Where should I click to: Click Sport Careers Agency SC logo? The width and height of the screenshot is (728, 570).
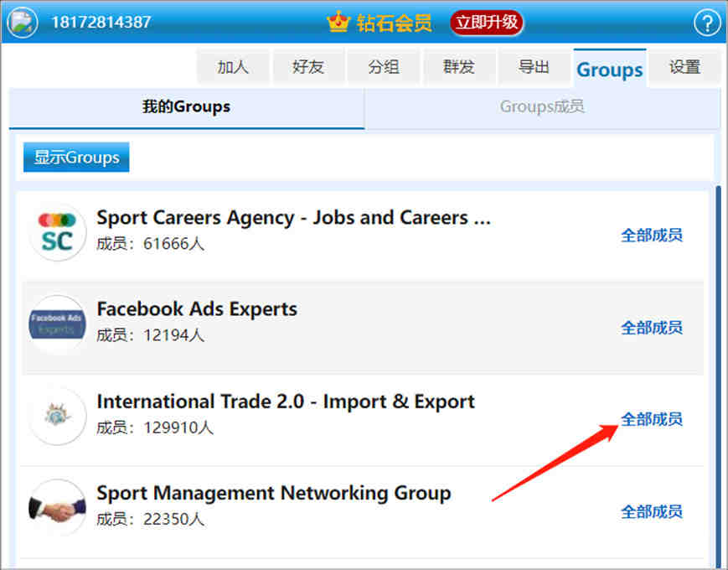tap(57, 232)
